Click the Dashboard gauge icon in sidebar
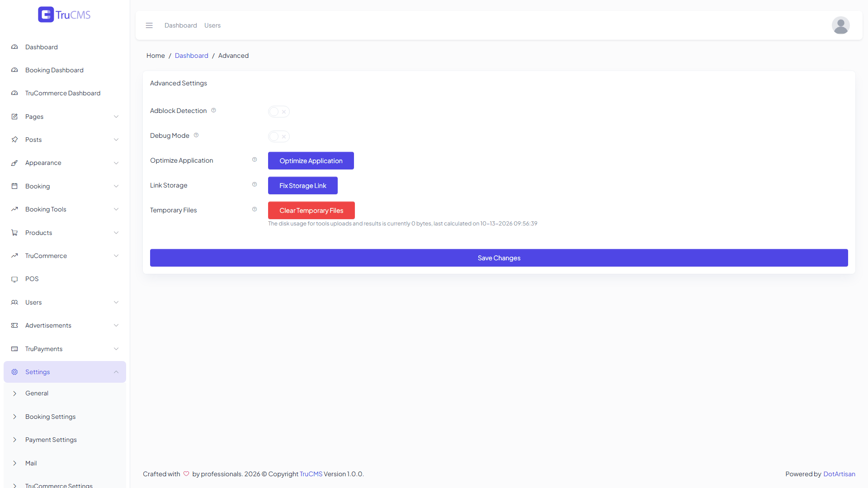 coord(14,47)
